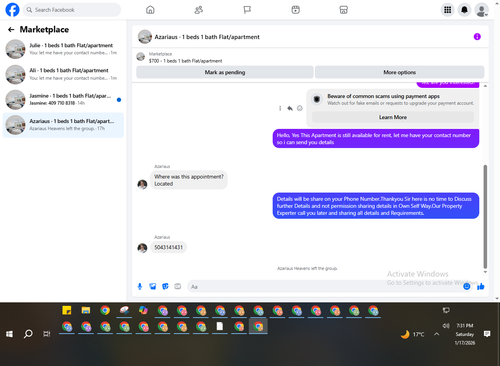This screenshot has width=500, height=366.
Task: Click the Azariaus chat header avatar
Action: [x=145, y=37]
